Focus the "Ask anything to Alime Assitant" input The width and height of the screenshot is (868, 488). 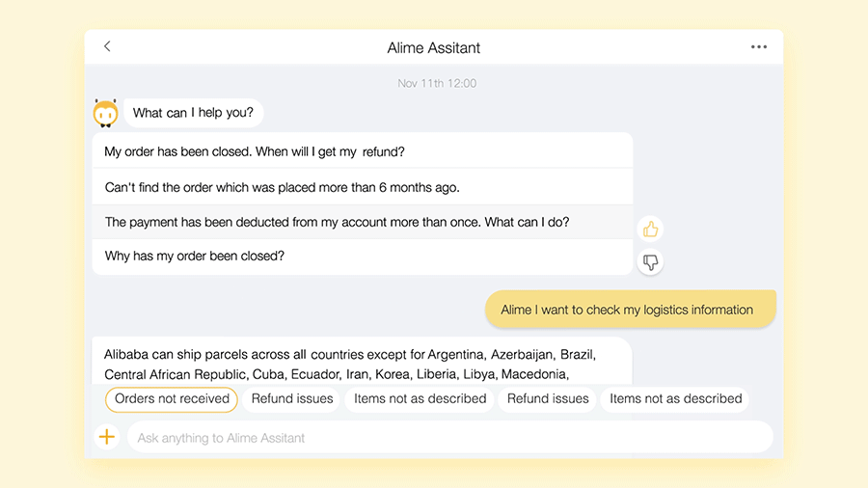coord(448,438)
